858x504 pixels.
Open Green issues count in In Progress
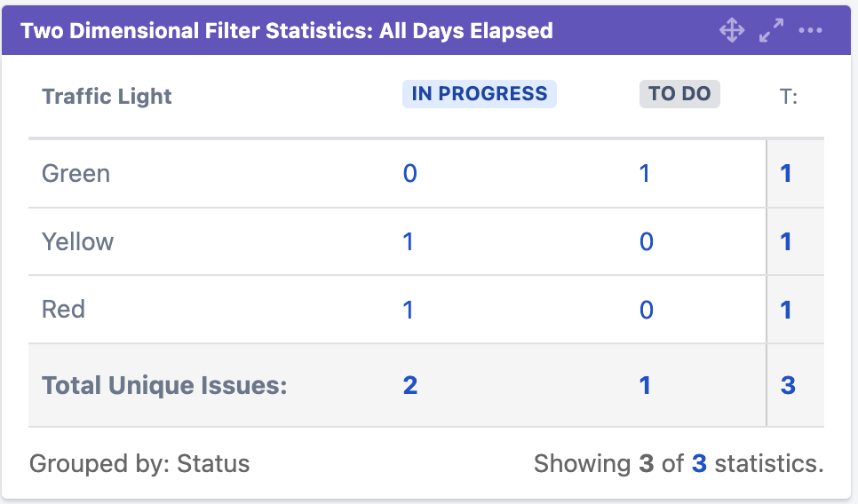pyautogui.click(x=409, y=173)
